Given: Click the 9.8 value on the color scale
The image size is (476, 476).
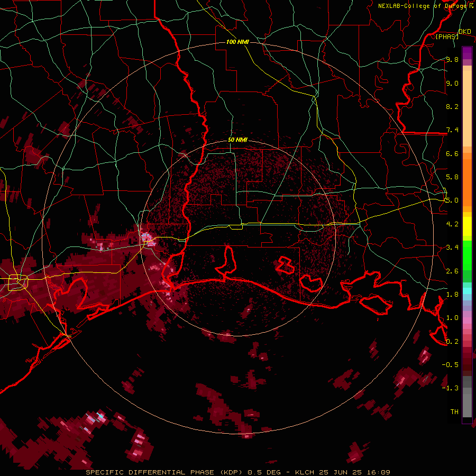Looking at the screenshot, I should coord(452,59).
